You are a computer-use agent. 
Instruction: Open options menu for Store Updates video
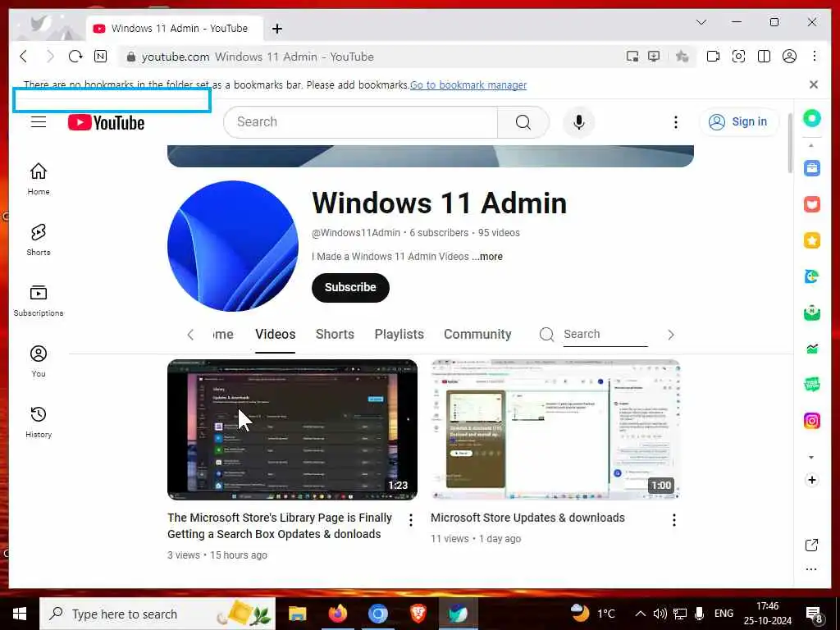[x=674, y=520]
